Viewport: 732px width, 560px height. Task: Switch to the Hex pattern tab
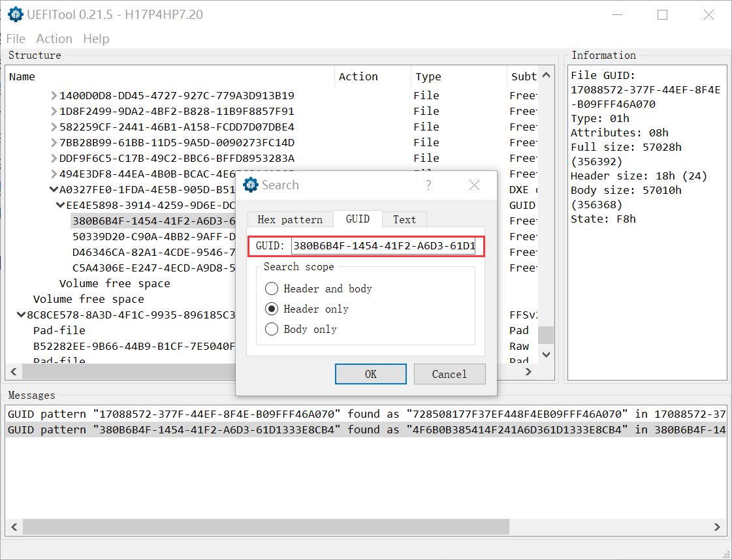[x=290, y=219]
